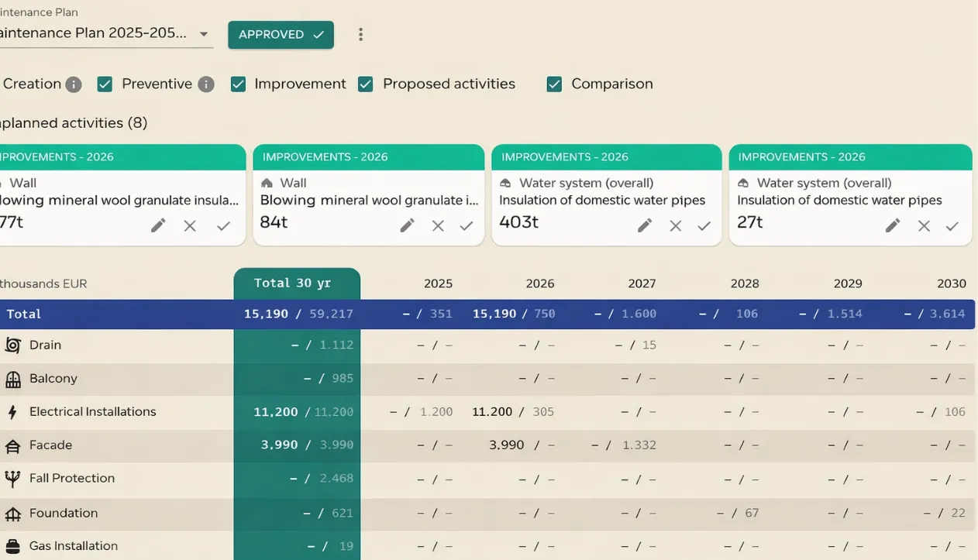978x560 pixels.
Task: Select the 2025 column header
Action: [x=438, y=283]
